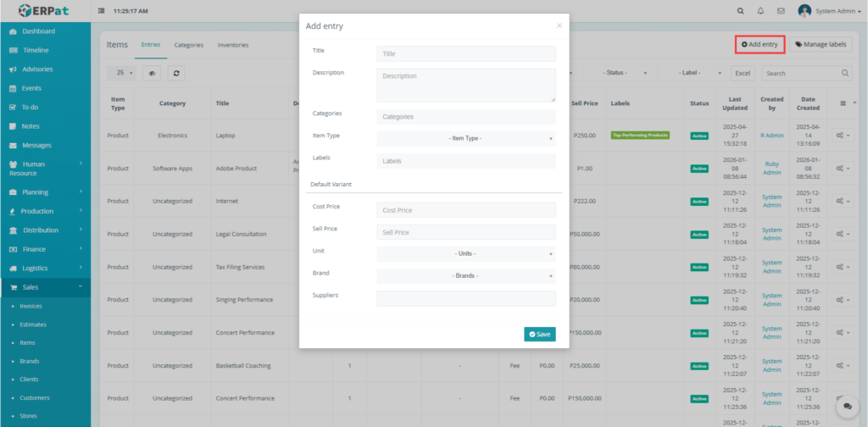Open Clients under Sales
The image size is (868, 427).
pos(29,380)
